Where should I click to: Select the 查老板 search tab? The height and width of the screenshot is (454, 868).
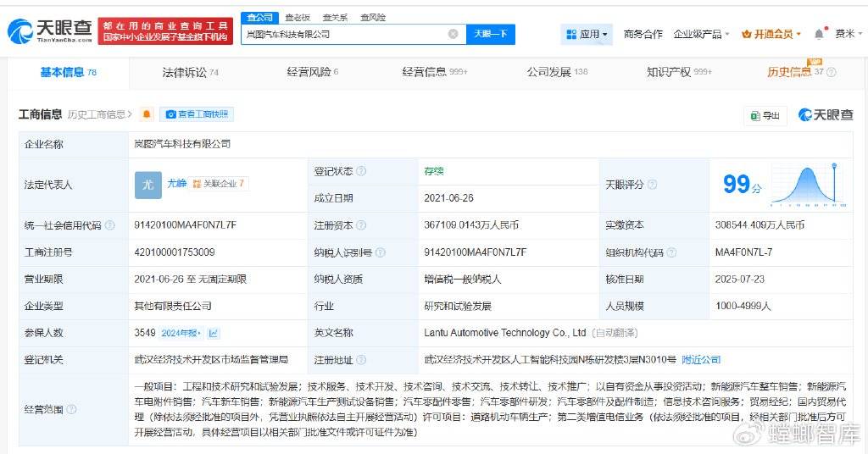tap(298, 18)
